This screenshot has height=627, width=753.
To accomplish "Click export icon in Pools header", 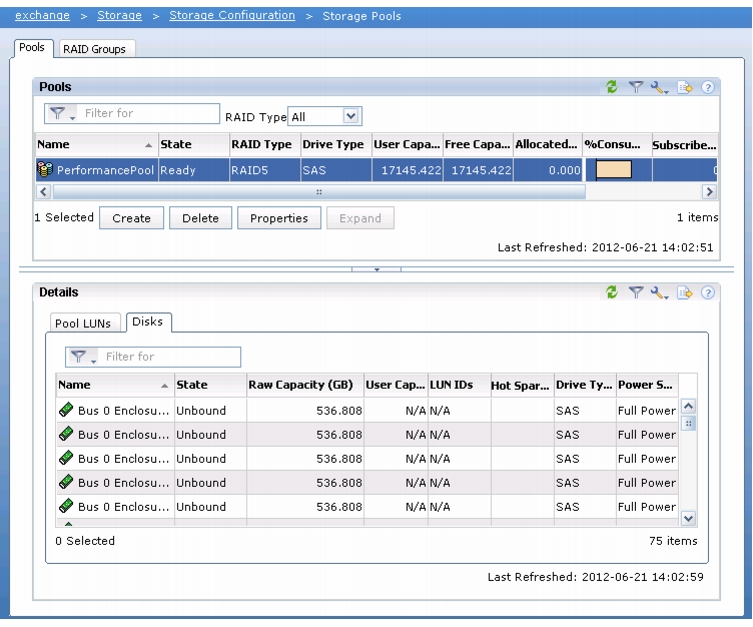I will [x=685, y=87].
